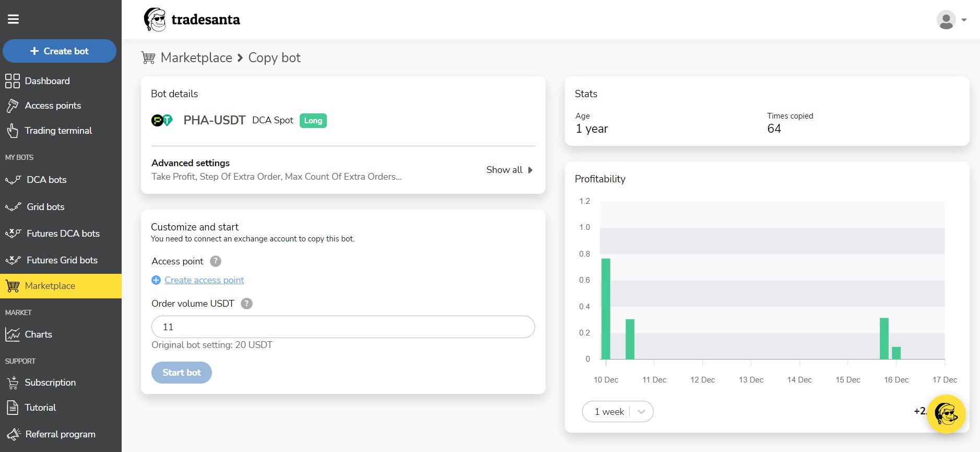The image size is (980, 452).
Task: Click the Start bot button
Action: click(x=182, y=373)
